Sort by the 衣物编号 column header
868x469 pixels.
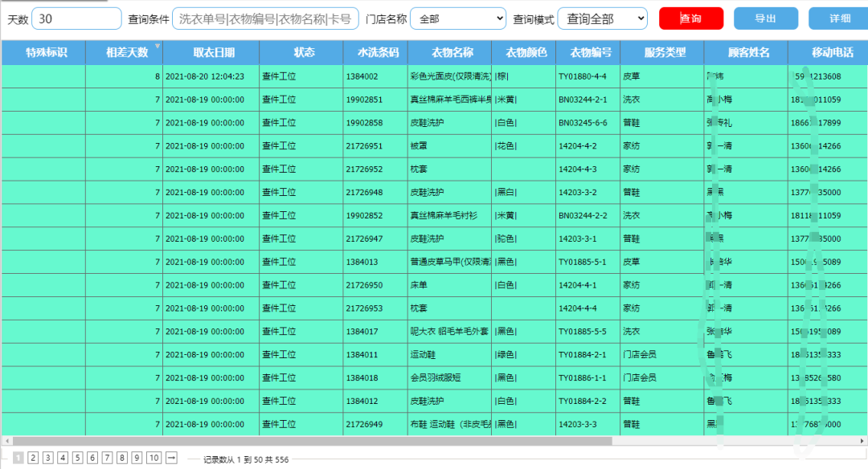[x=588, y=52]
